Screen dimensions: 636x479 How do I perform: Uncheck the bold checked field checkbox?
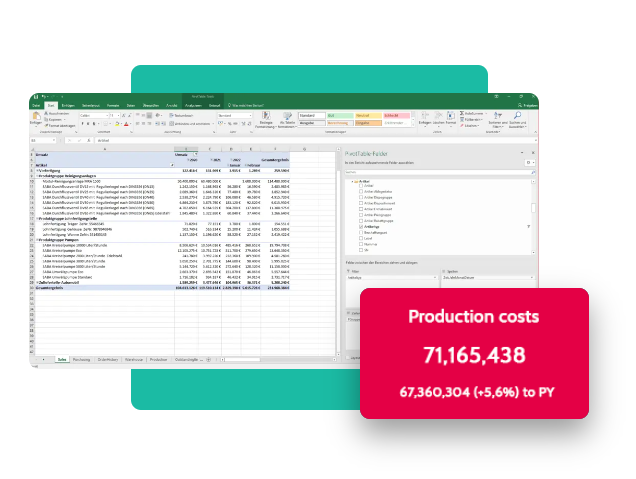[361, 227]
